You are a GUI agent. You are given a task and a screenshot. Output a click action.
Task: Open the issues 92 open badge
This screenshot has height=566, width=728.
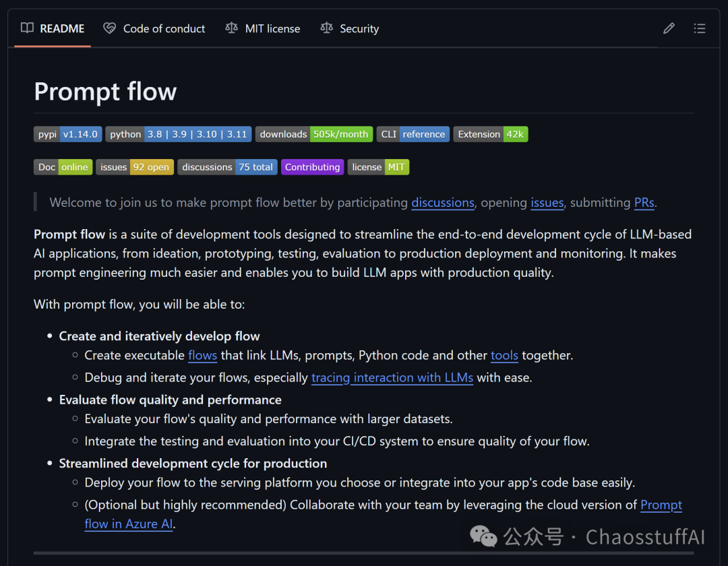pyautogui.click(x=135, y=167)
